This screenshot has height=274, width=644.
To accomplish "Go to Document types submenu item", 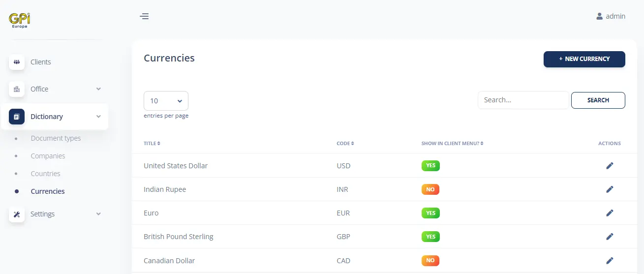I will pyautogui.click(x=56, y=138).
